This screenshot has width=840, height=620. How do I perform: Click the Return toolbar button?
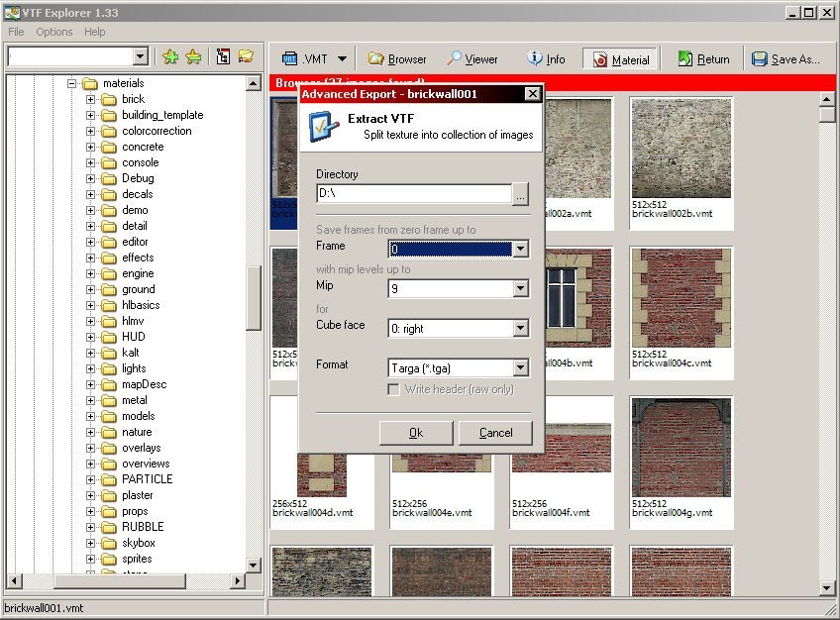(704, 58)
